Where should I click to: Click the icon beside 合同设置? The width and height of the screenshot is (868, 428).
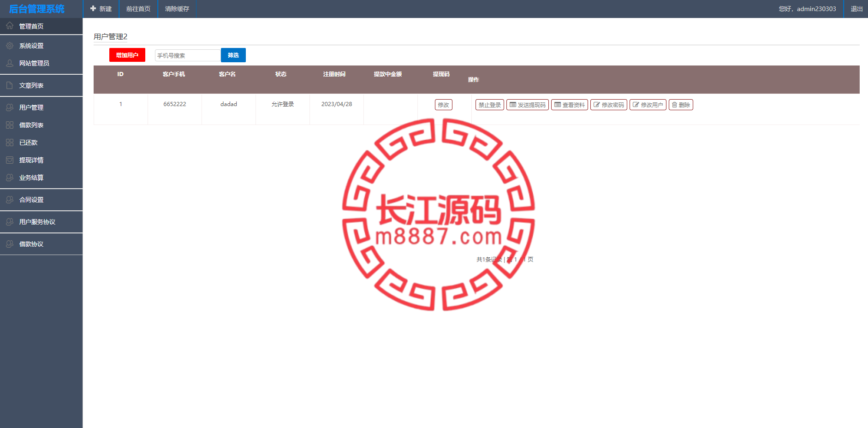pyautogui.click(x=10, y=200)
